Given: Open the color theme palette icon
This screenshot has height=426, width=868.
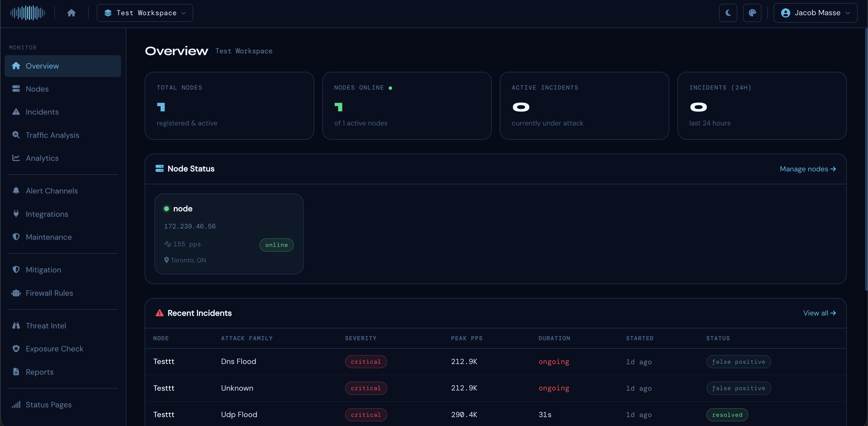Looking at the screenshot, I should pos(752,13).
